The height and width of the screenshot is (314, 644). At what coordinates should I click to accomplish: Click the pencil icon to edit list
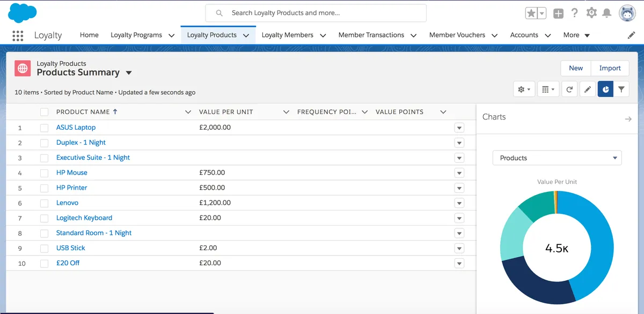(x=588, y=89)
